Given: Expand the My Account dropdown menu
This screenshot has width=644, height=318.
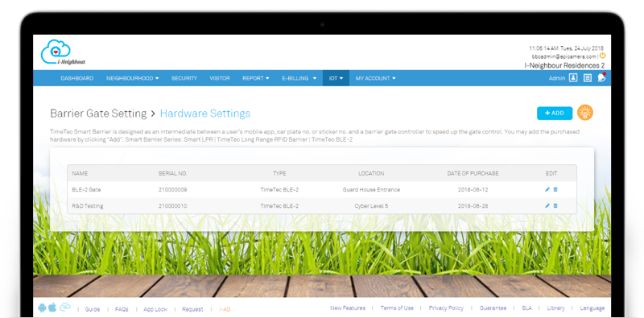Looking at the screenshot, I should 376,78.
